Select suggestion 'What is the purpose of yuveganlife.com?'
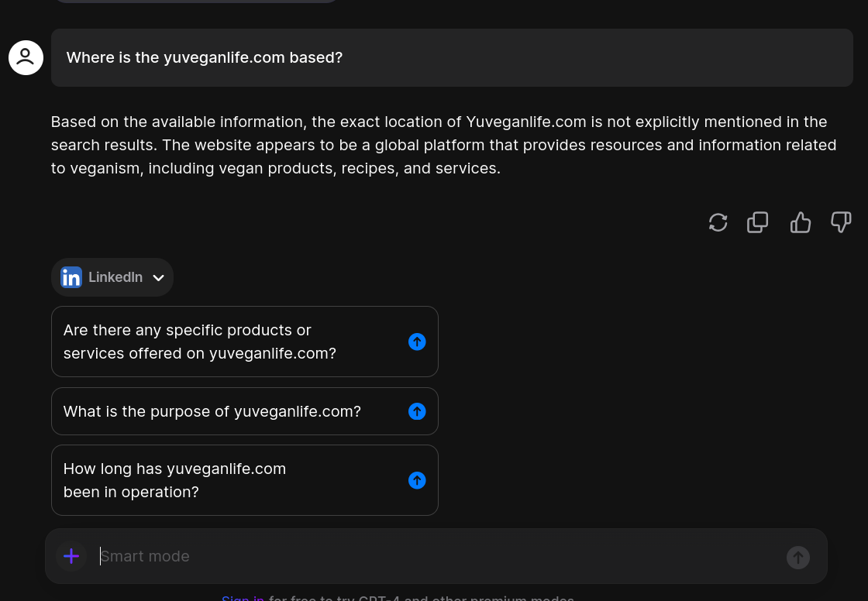This screenshot has width=868, height=601. coord(245,411)
